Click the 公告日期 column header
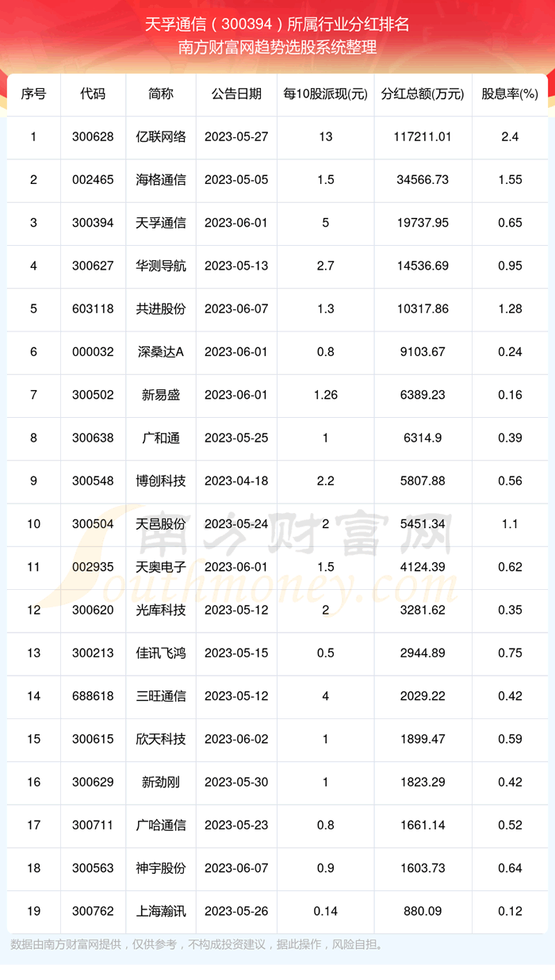 (x=236, y=94)
